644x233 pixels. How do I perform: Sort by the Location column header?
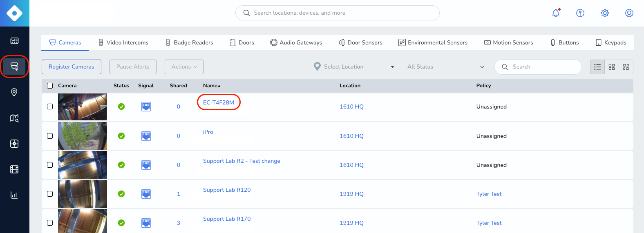pyautogui.click(x=350, y=86)
